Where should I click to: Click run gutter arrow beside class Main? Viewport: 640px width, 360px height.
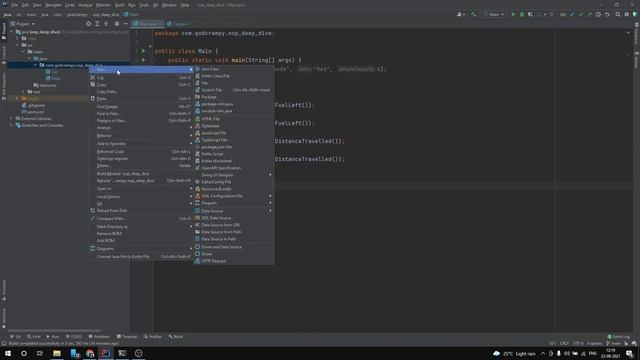point(143,51)
